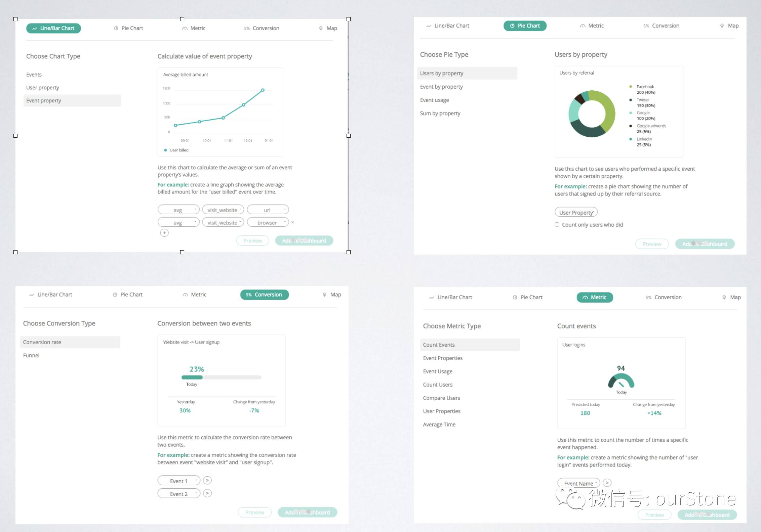Click Preview button below Event 2 dropdown
Image resolution: width=761 pixels, height=532 pixels.
point(254,512)
